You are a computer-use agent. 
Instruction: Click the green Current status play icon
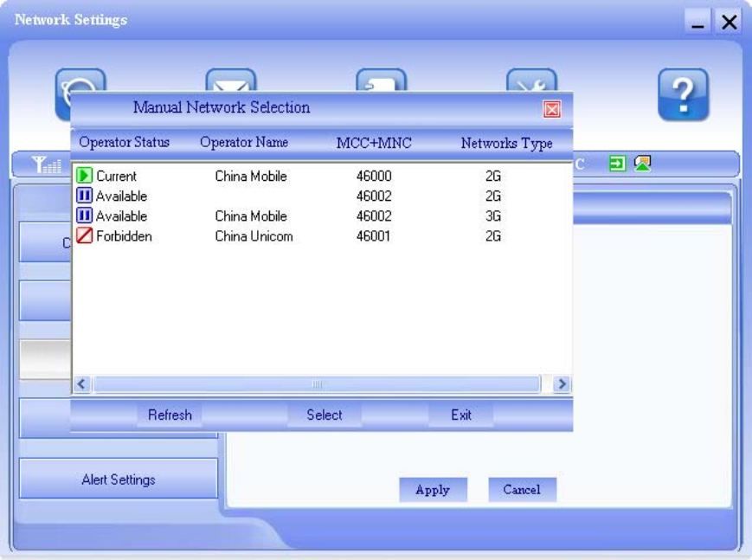84,176
